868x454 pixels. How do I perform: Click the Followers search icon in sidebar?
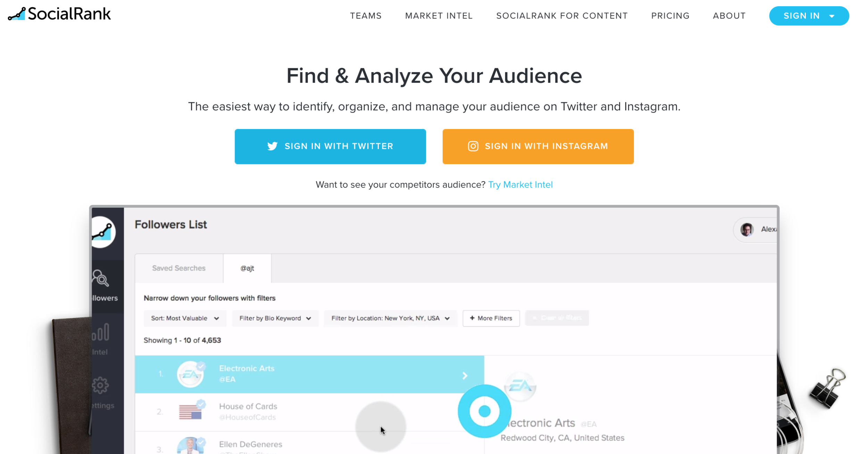101,278
